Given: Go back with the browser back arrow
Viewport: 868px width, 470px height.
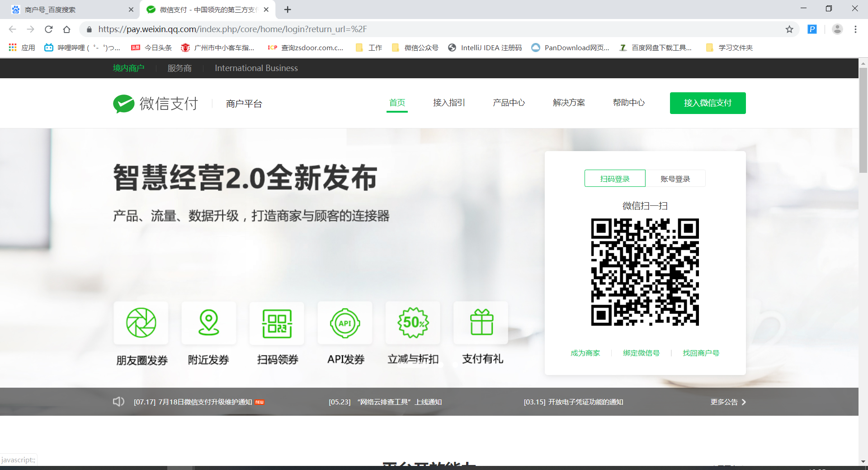Looking at the screenshot, I should coord(13,29).
